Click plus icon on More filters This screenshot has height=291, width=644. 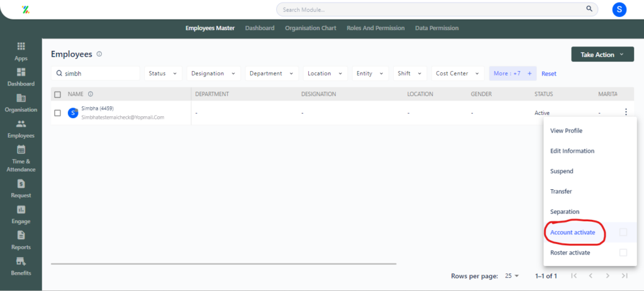(530, 74)
